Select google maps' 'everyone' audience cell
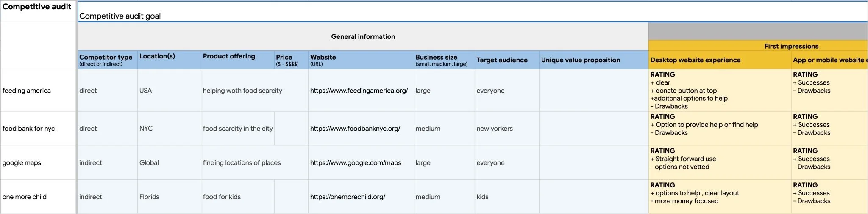868x214 pixels. pyautogui.click(x=507, y=163)
